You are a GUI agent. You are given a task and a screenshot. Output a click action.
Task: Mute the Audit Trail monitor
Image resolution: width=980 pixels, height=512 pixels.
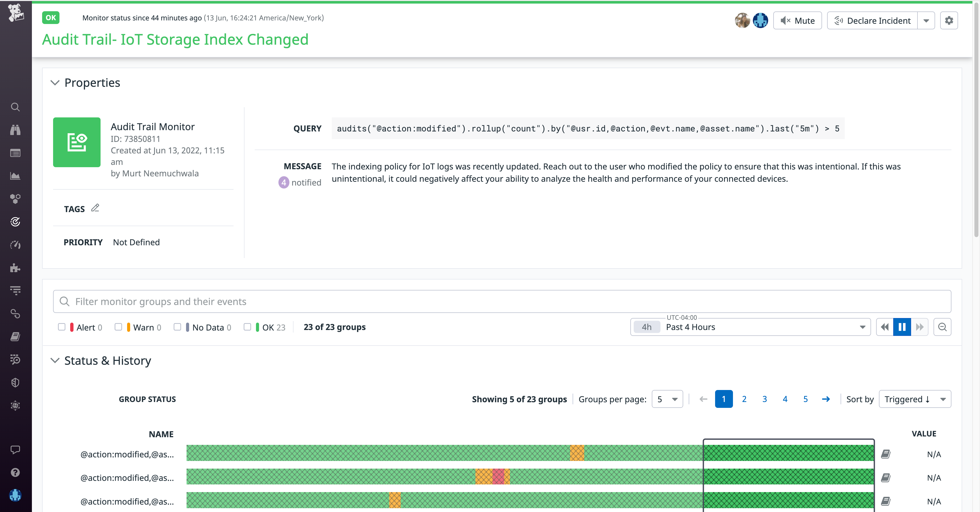797,20
